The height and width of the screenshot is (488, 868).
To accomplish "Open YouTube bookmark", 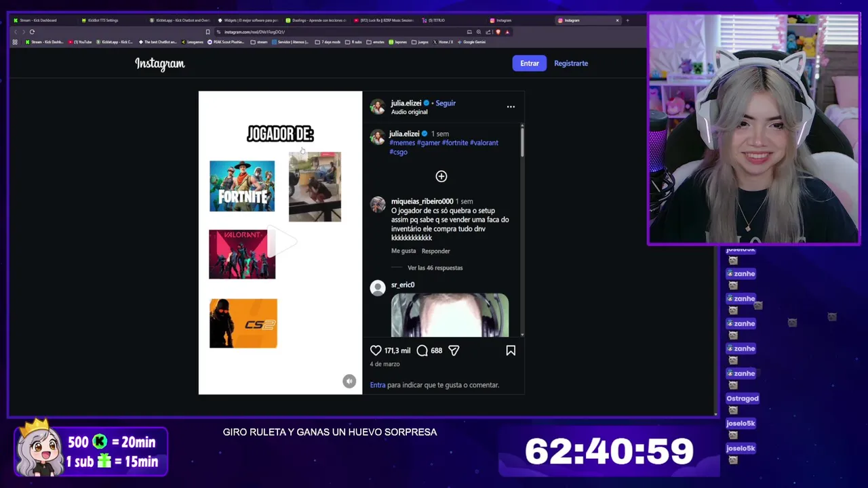I will 80,42.
